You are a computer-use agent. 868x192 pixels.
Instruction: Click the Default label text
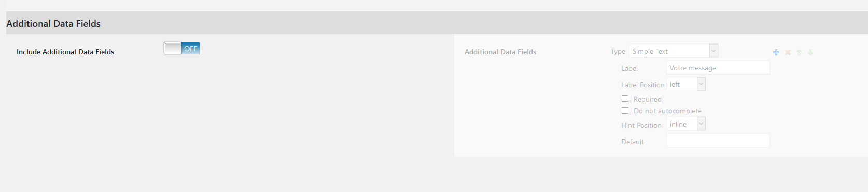tap(633, 142)
